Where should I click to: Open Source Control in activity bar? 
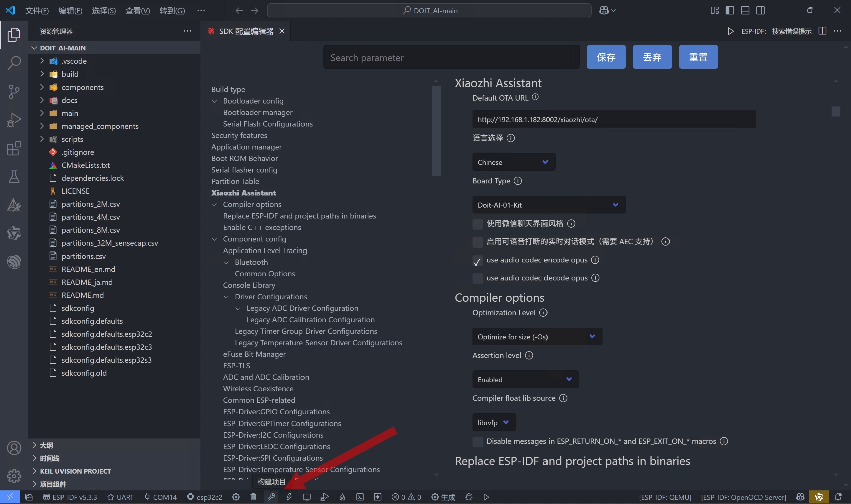tap(14, 91)
